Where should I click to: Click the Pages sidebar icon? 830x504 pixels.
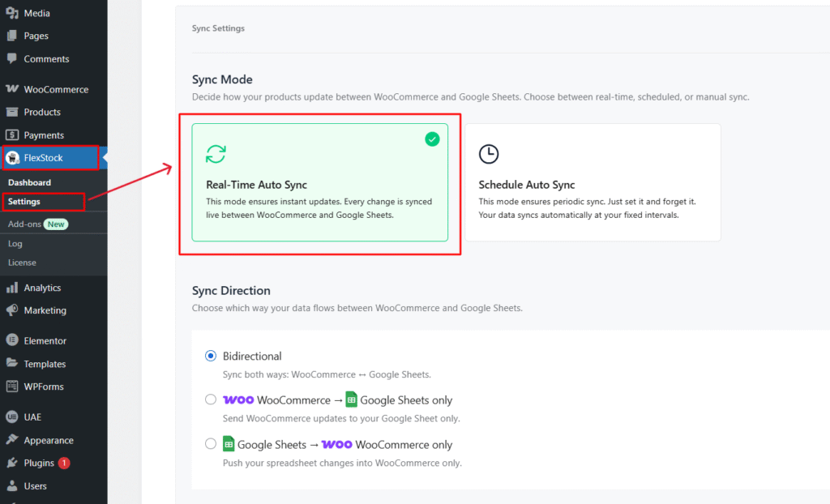[12, 36]
